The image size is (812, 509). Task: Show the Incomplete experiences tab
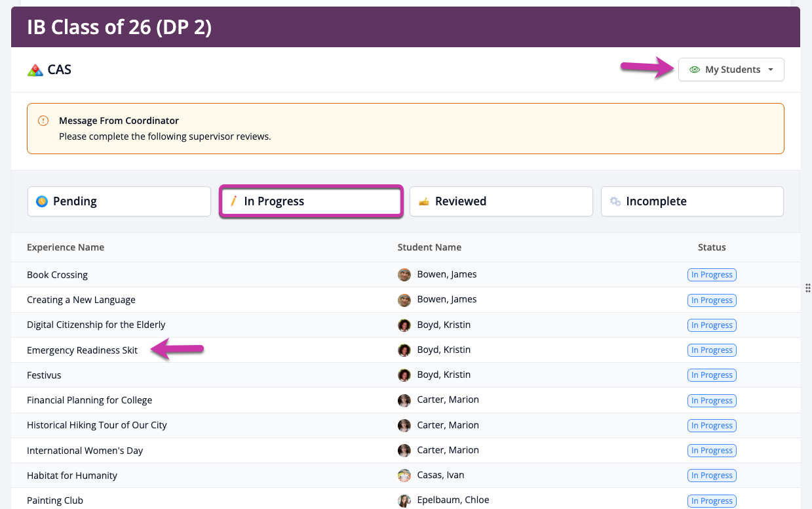pyautogui.click(x=691, y=201)
